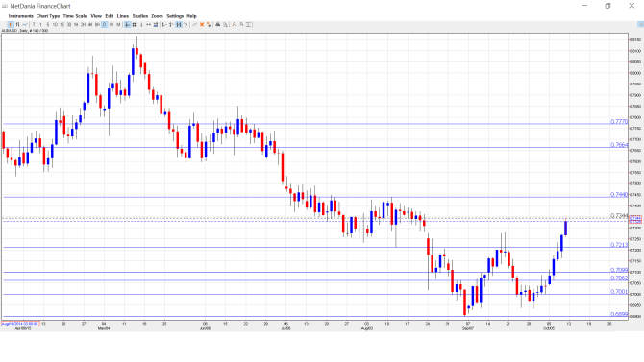Click the 0.7770 resistance line label
The width and height of the screenshot is (644, 362).
619,122
